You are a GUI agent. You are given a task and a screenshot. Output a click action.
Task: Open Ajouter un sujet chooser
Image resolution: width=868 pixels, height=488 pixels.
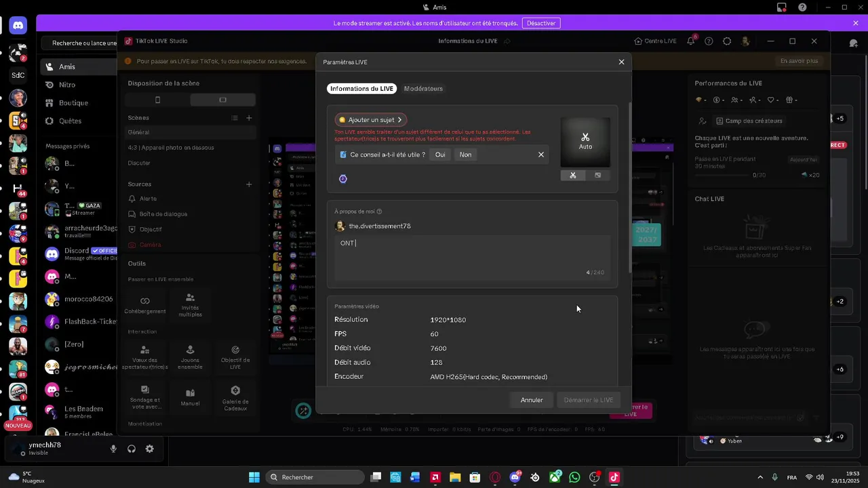point(370,120)
